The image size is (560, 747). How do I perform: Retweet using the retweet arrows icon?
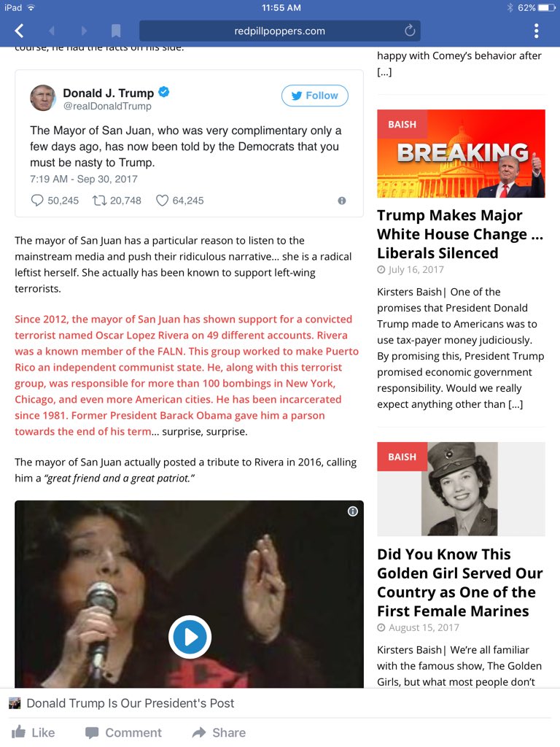[x=99, y=201]
